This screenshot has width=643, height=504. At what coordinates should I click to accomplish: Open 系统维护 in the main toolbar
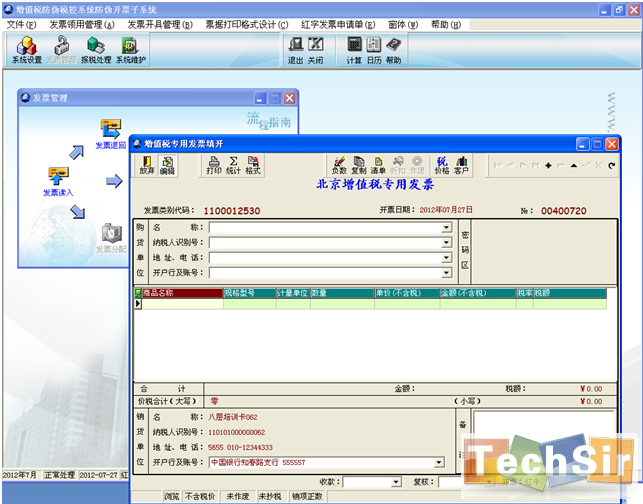coord(131,50)
